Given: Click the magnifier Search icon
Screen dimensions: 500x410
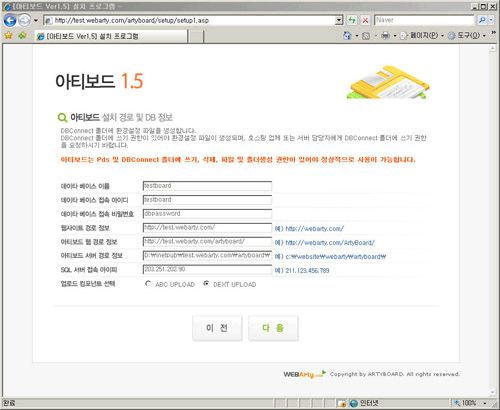Looking at the screenshot, I should pyautogui.click(x=482, y=20).
